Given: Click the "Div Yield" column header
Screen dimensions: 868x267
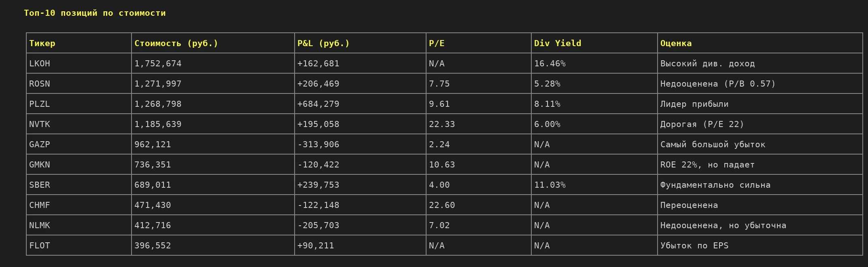Looking at the screenshot, I should coord(557,43).
